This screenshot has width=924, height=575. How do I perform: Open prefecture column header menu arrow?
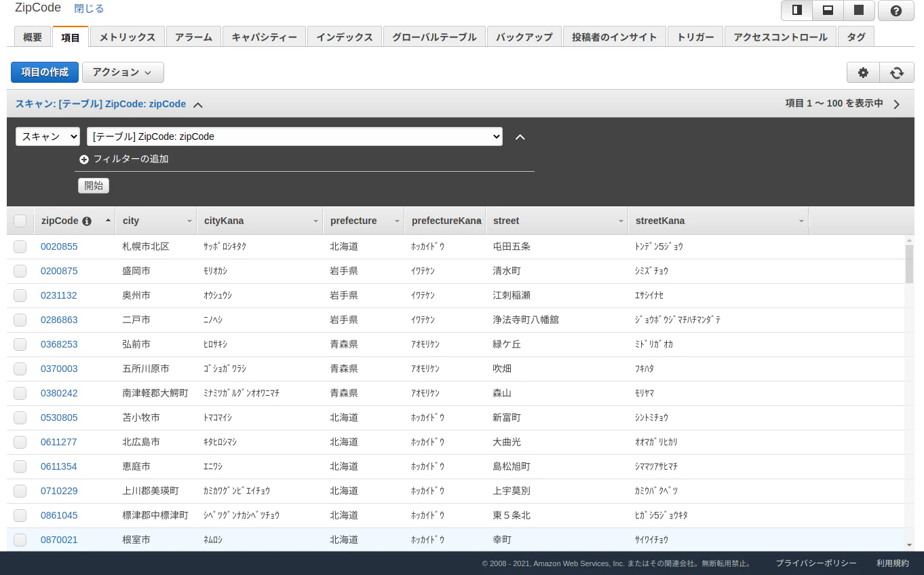pyautogui.click(x=397, y=221)
